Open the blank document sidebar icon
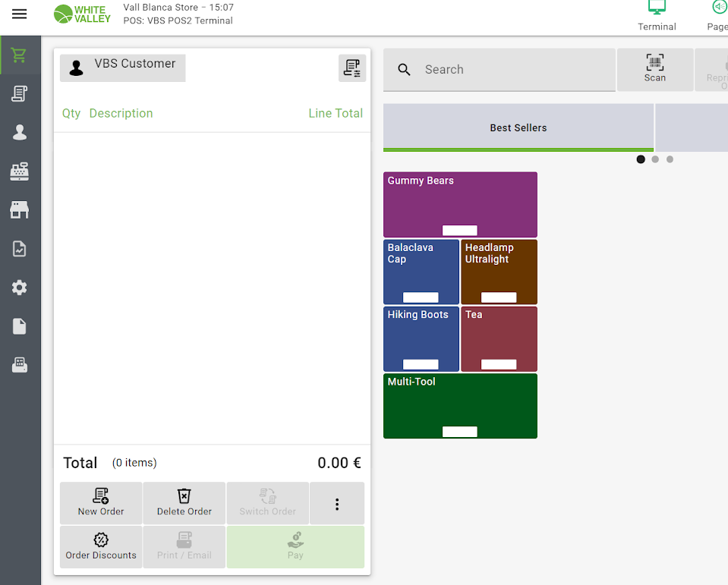This screenshot has width=728, height=585. 19,326
